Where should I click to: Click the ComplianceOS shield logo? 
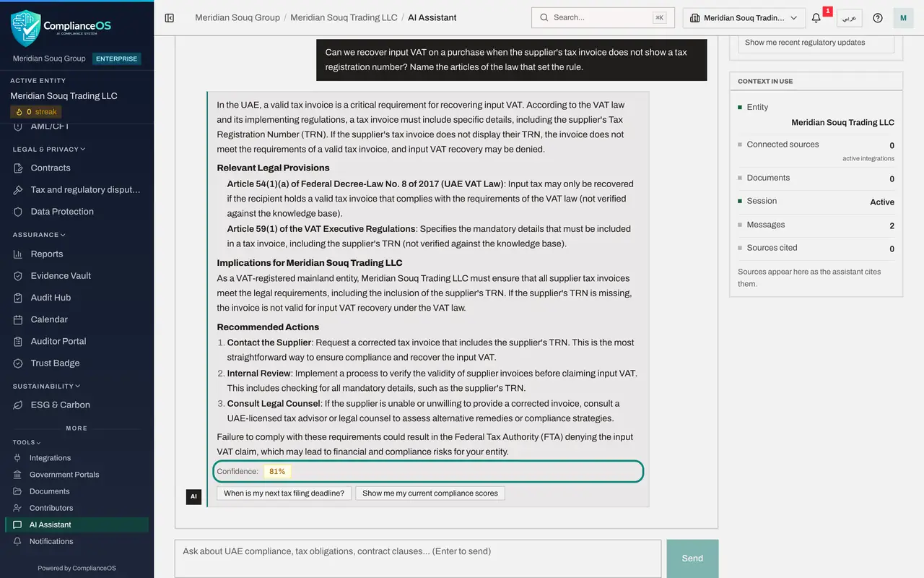click(25, 28)
